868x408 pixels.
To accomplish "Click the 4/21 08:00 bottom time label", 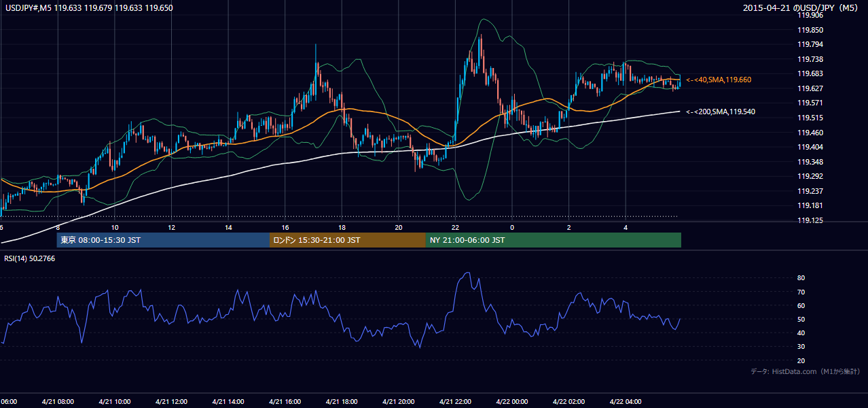I will click(57, 401).
